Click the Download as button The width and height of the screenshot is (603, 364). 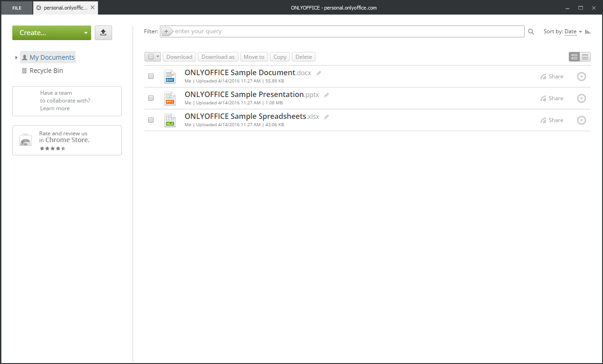click(218, 57)
